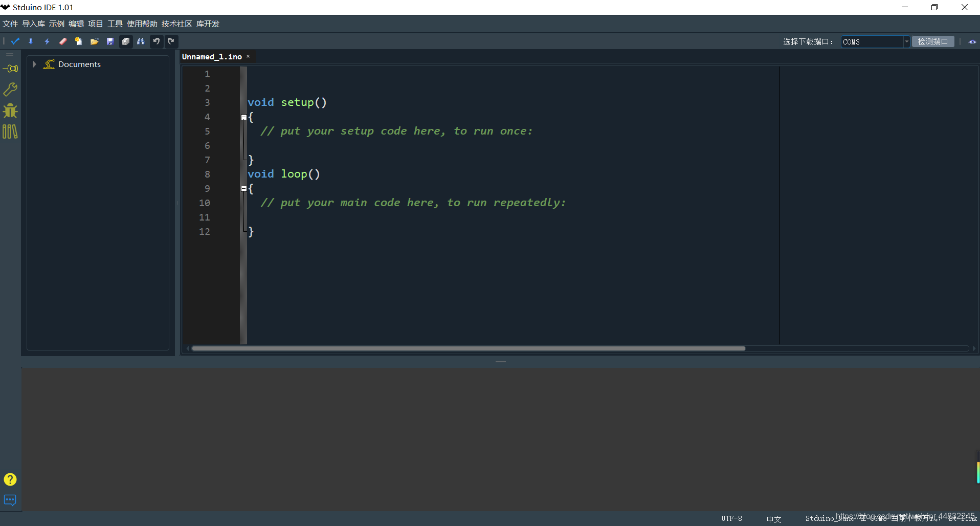
Task: Click the editor horizontal scrollbar thumb
Action: tap(469, 348)
